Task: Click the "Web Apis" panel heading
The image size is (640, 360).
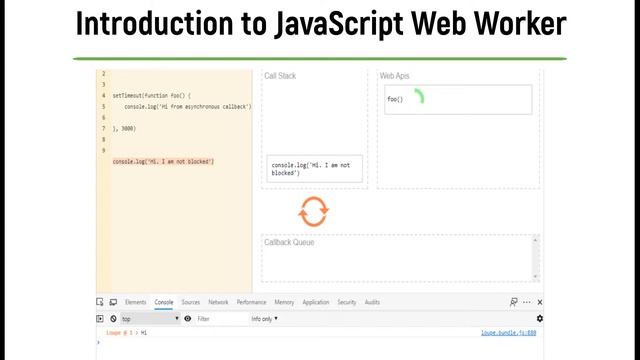Action: (394, 76)
